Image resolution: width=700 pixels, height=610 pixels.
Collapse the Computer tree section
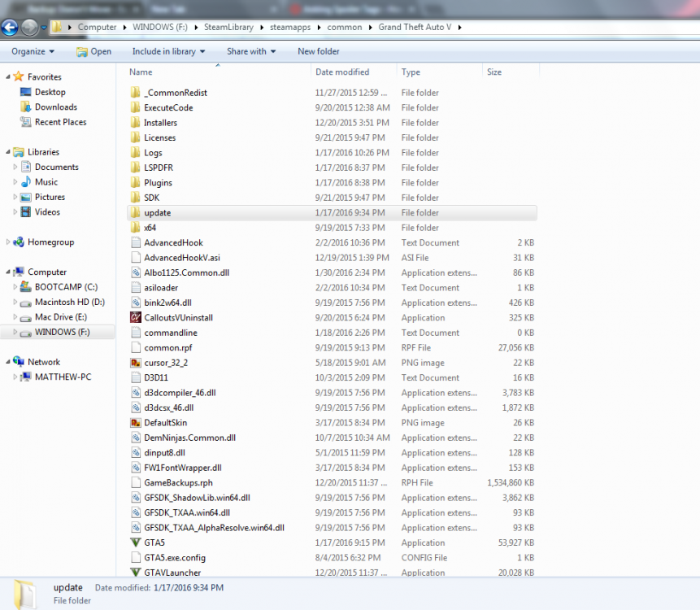coord(8,272)
